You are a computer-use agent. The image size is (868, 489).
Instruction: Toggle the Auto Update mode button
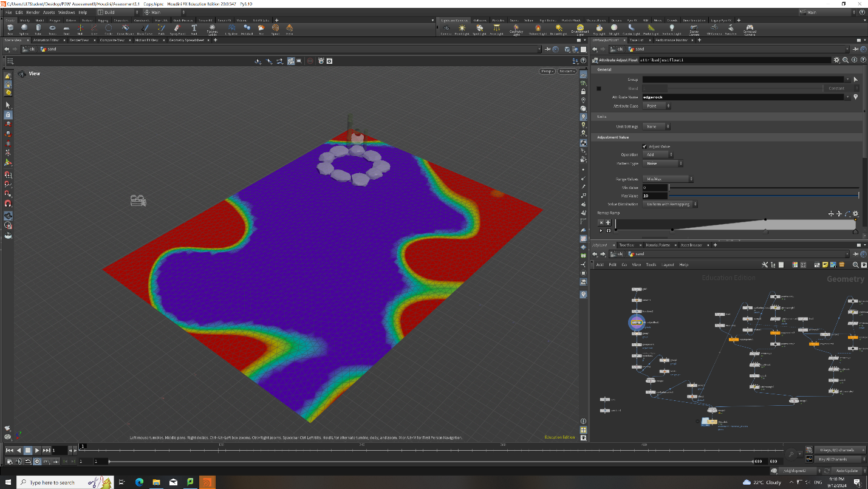click(x=847, y=471)
